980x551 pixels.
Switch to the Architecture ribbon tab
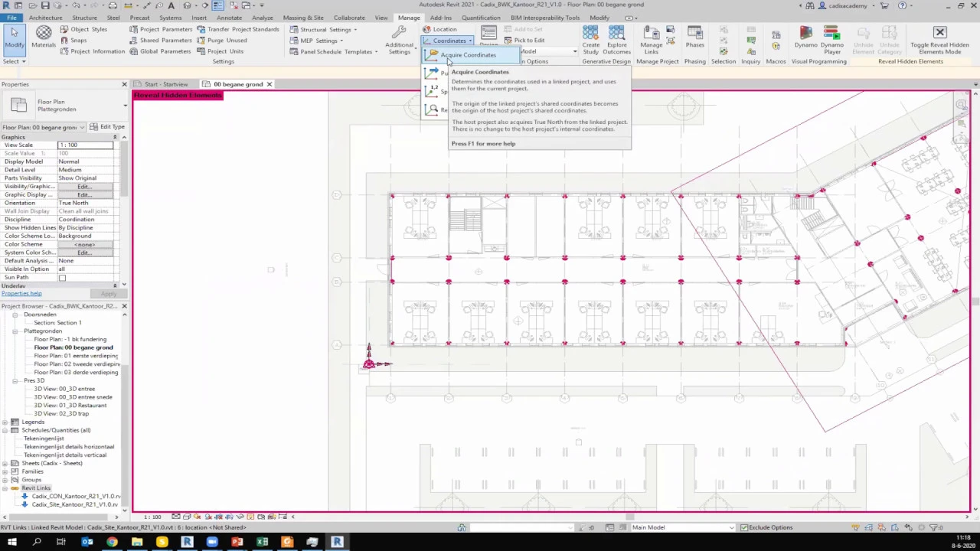46,18
